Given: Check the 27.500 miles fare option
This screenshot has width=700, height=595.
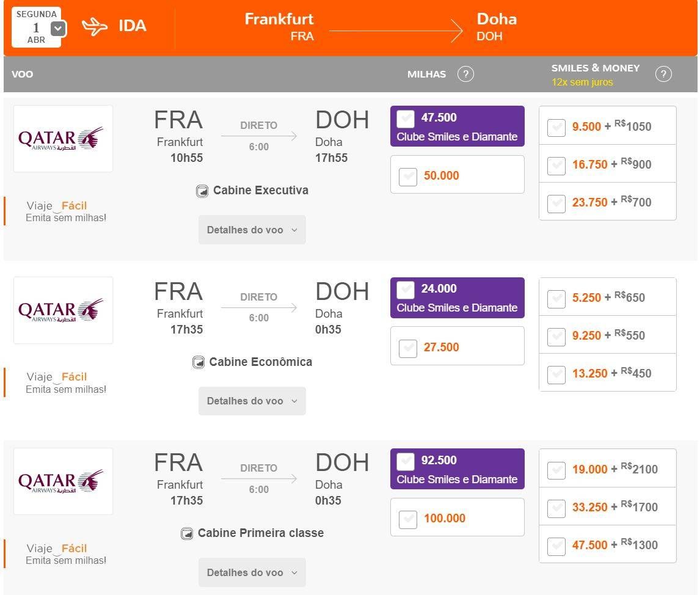Looking at the screenshot, I should pyautogui.click(x=407, y=348).
